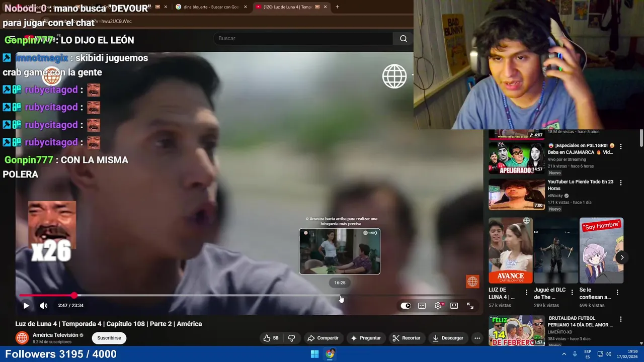The width and height of the screenshot is (644, 362).
Task: Open options menu for the Jugué el DLC short
Action: point(572,292)
